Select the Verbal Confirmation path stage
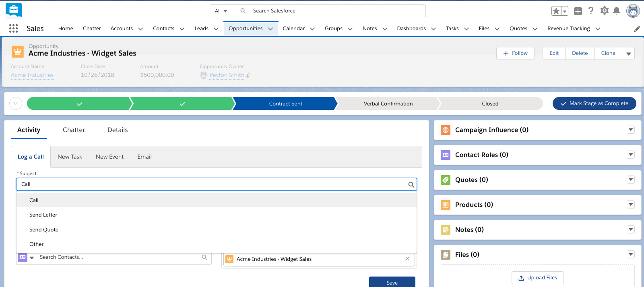Viewport: 644px width, 287px height. 388,103
